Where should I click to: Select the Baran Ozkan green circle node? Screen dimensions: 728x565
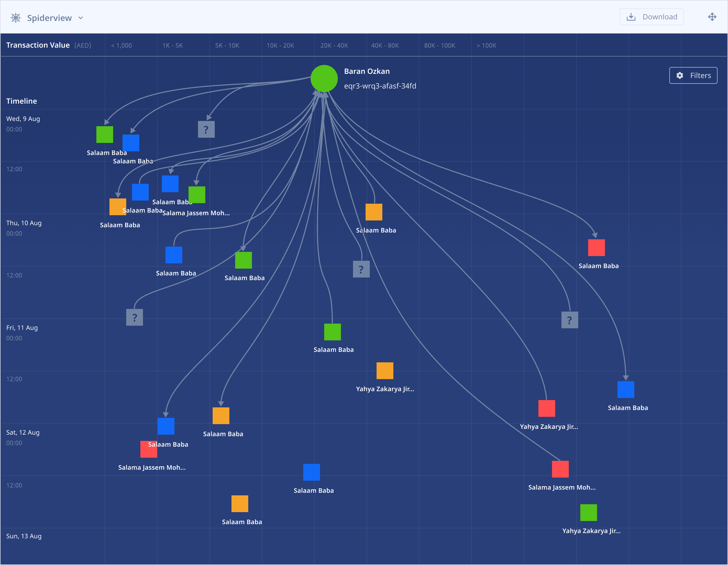coord(324,79)
